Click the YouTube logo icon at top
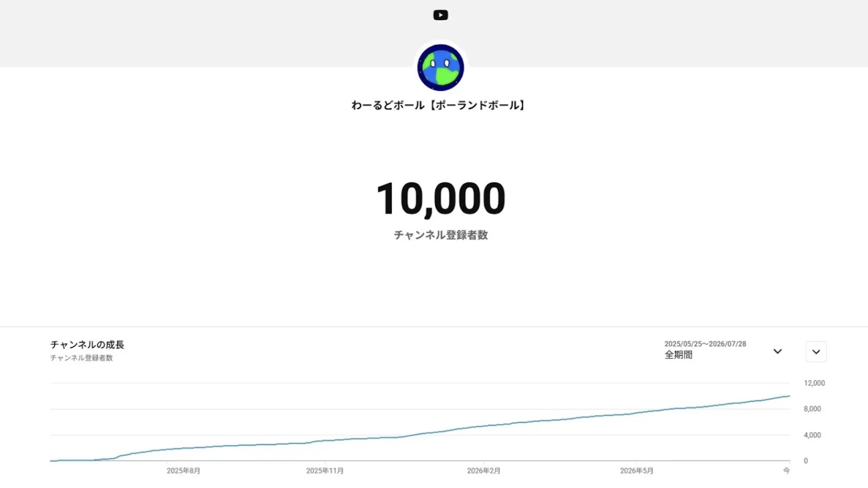The width and height of the screenshot is (868, 488). click(x=440, y=15)
